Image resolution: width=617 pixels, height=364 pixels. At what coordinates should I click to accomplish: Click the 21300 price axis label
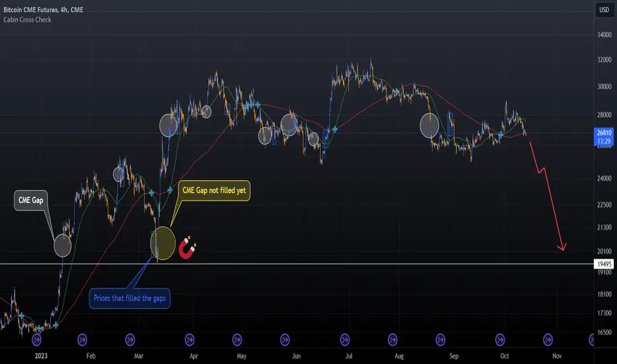coord(604,228)
